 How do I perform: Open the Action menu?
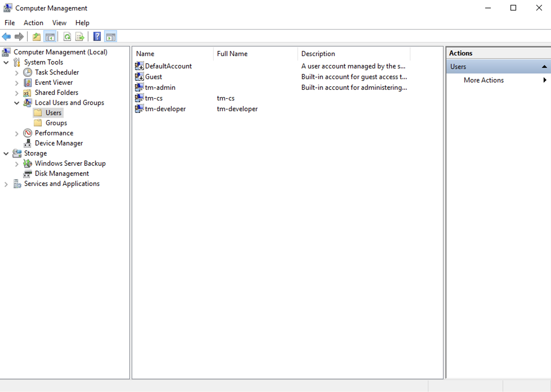[33, 23]
